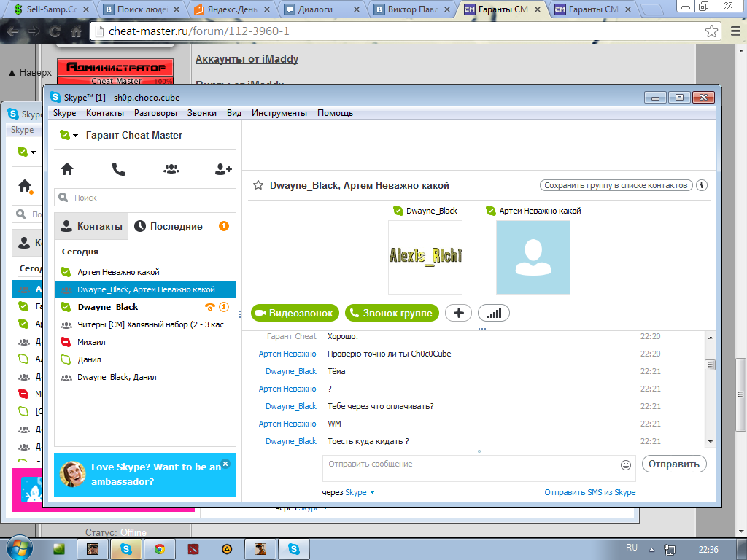Image resolution: width=747 pixels, height=560 pixels.
Task: Expand the 'через Skype' dropdown
Action: [372, 492]
